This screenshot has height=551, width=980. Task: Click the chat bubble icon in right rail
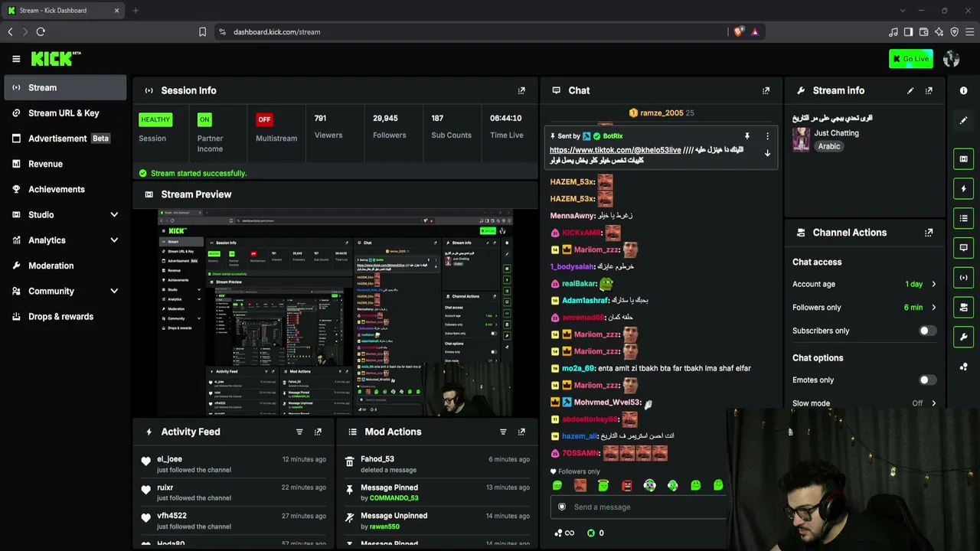[x=964, y=248]
